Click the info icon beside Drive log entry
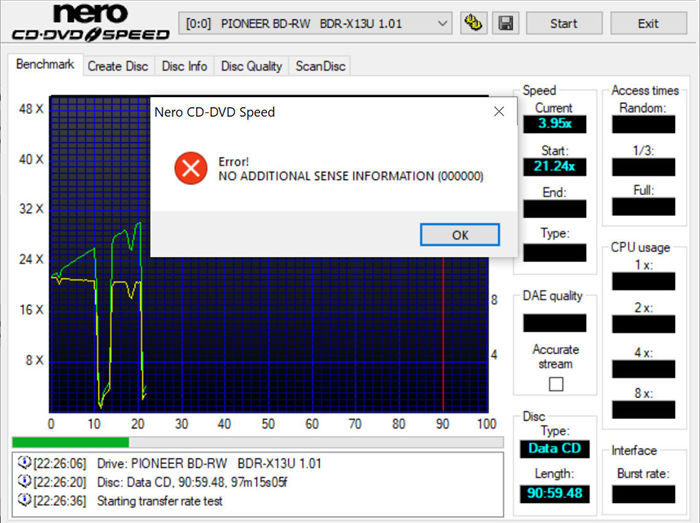700x523 pixels. tap(23, 464)
